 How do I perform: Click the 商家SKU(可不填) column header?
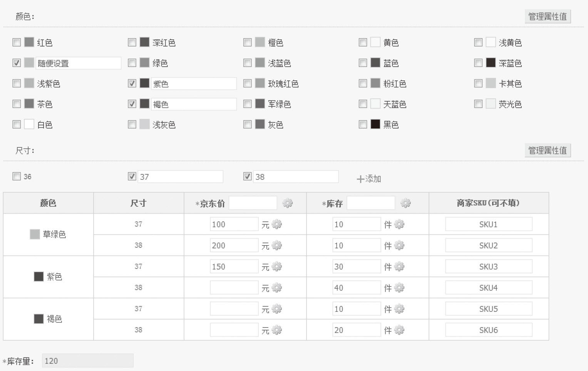click(x=488, y=203)
